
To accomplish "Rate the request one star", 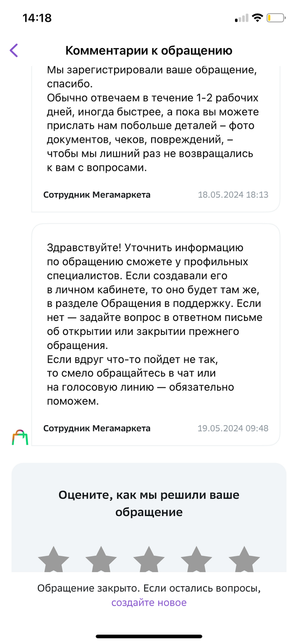I will (x=54, y=559).
